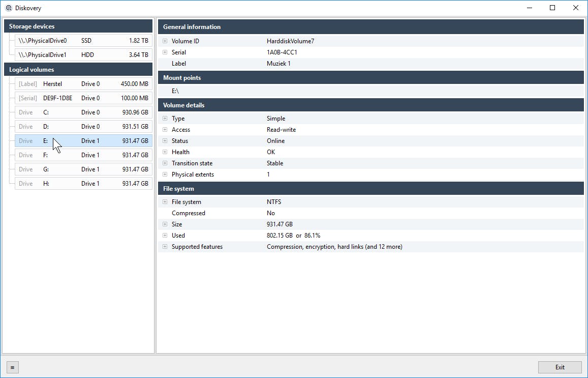Select drive C: volume
This screenshot has height=378, width=588.
(x=83, y=112)
